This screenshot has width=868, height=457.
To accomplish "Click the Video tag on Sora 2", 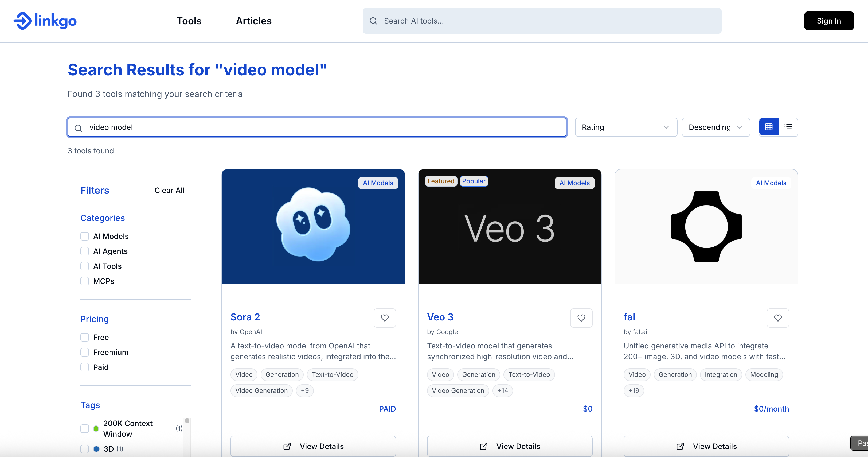I will point(244,374).
